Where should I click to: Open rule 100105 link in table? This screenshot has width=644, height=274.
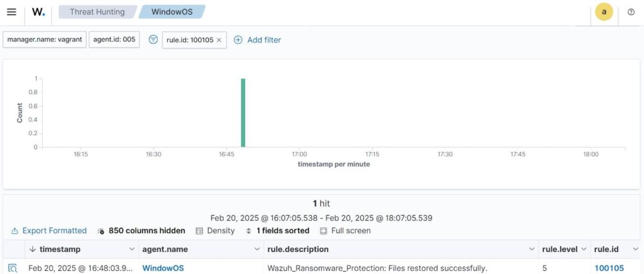click(609, 268)
